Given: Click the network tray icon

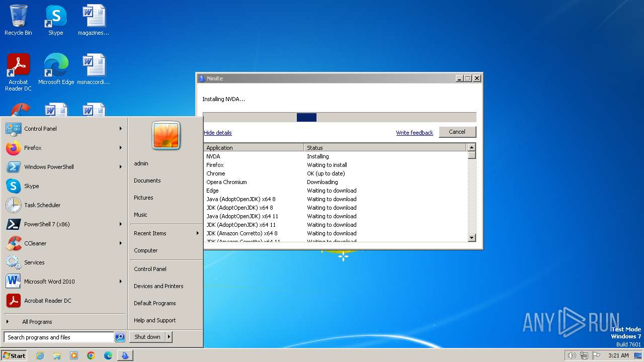Looking at the screenshot, I should point(584,355).
